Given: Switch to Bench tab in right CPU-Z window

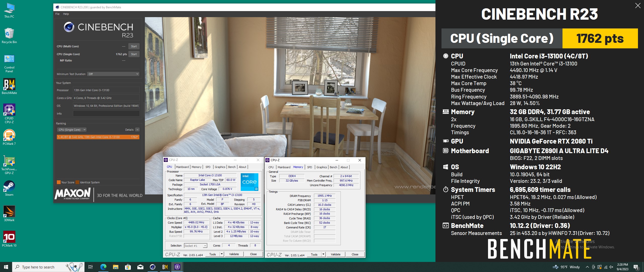Looking at the screenshot, I should tap(333, 167).
